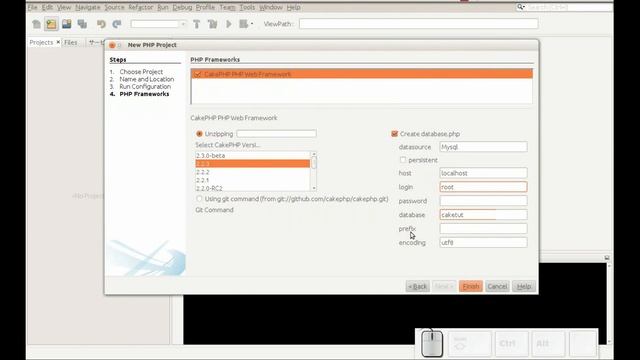Open the Refactor menu

coord(140,7)
